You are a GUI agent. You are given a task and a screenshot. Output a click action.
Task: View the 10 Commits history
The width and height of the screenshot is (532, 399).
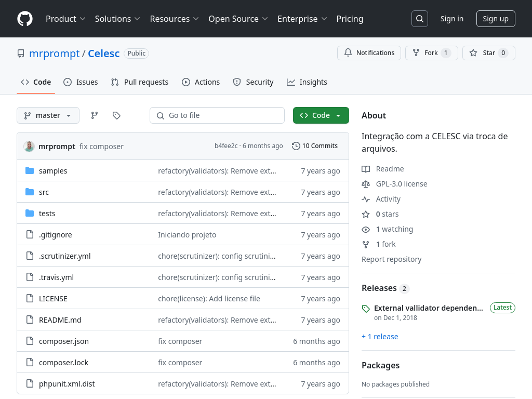[x=315, y=146]
